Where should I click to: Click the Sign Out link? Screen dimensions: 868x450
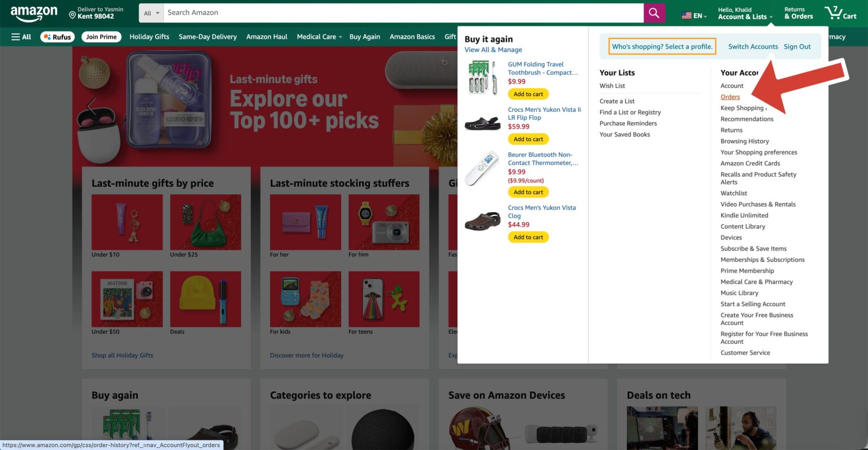797,47
